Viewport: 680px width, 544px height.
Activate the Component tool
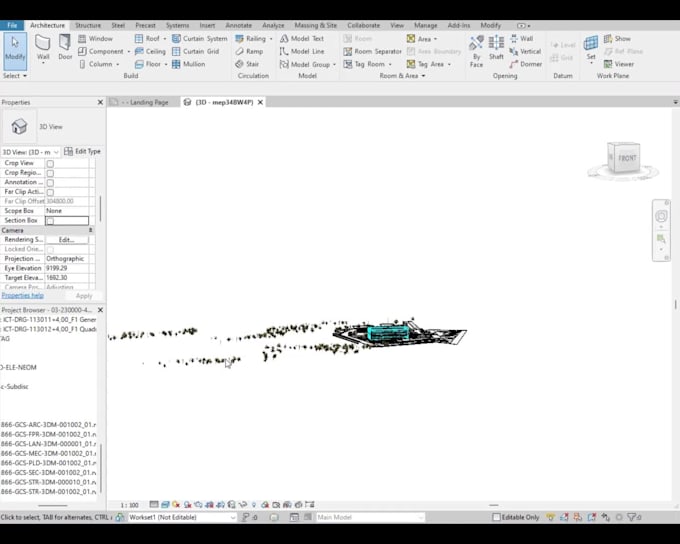coord(101,51)
